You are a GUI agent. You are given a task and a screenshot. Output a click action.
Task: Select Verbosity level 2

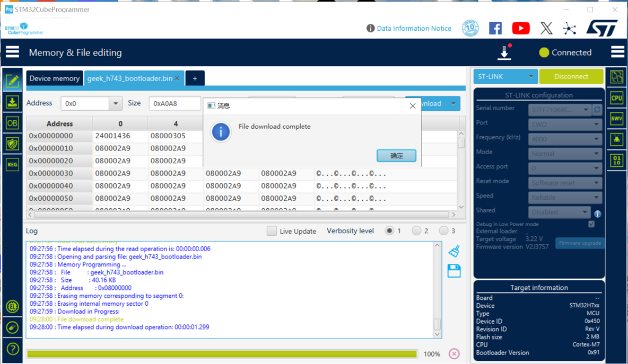416,231
